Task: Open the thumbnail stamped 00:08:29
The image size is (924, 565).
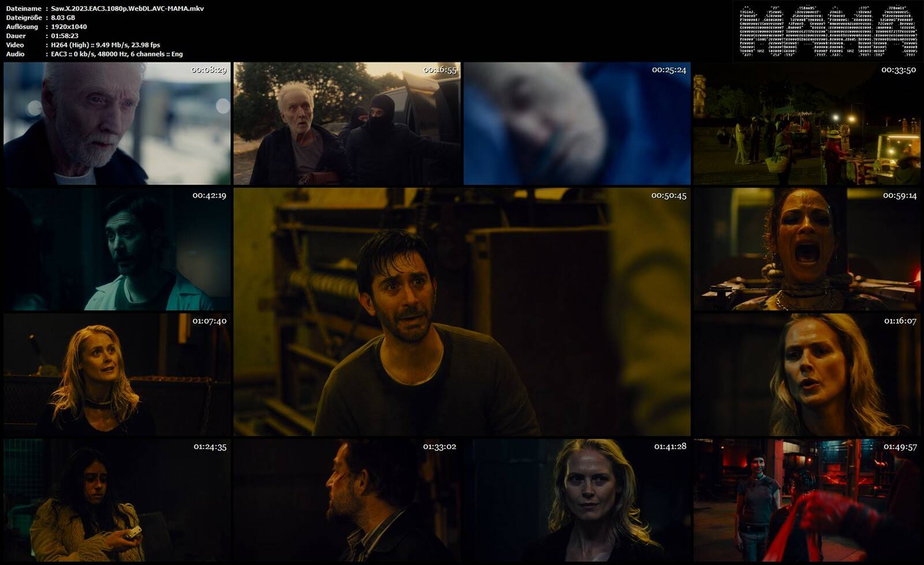Action: click(117, 124)
